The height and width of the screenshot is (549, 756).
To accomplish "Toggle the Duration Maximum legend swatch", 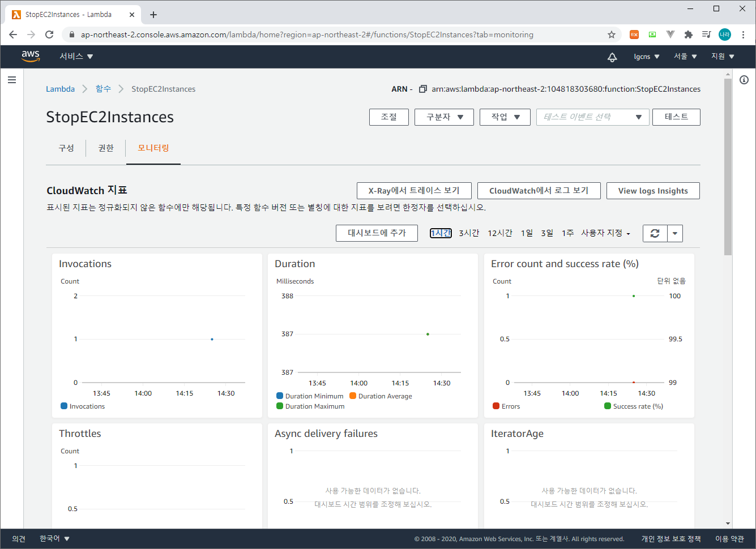I will pos(280,406).
